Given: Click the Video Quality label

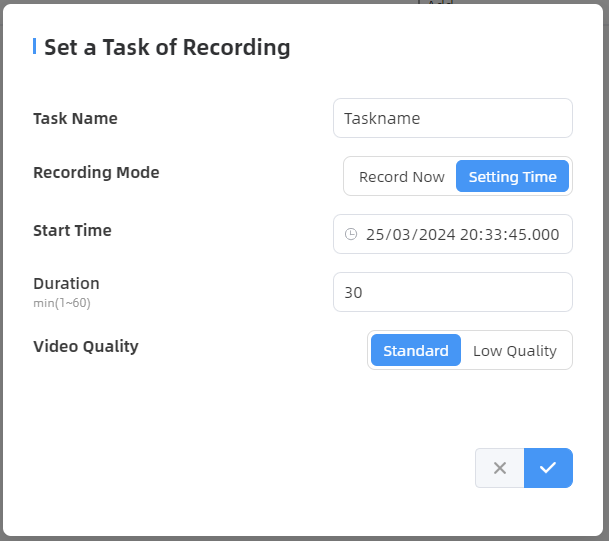Looking at the screenshot, I should [x=86, y=346].
